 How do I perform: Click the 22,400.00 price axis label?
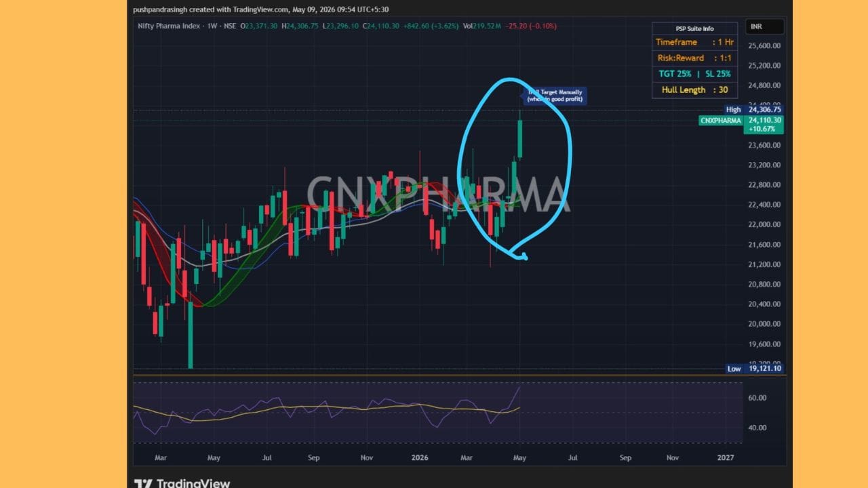pos(764,205)
